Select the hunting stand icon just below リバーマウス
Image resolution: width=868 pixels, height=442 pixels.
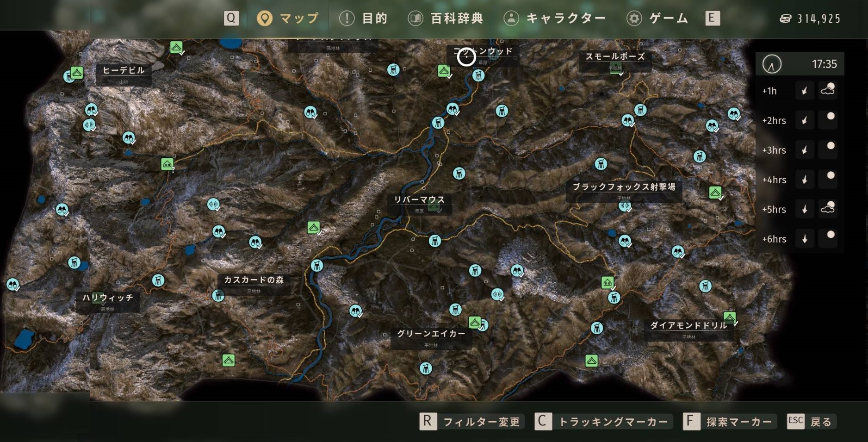coord(434,241)
